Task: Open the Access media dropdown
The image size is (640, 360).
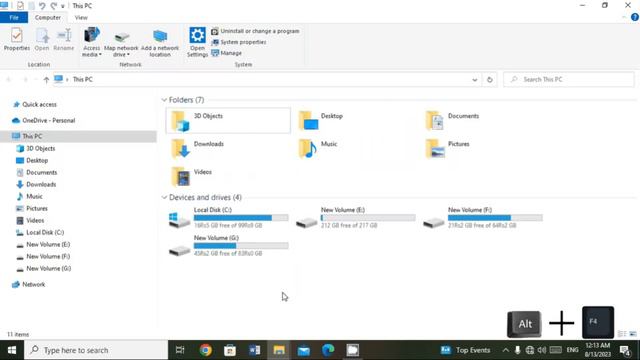Action: [x=91, y=42]
